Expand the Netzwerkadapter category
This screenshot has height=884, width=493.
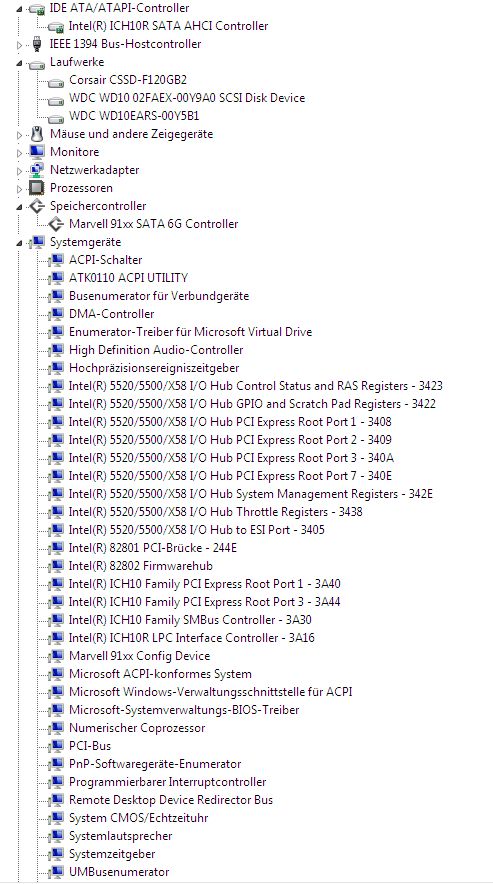19,171
